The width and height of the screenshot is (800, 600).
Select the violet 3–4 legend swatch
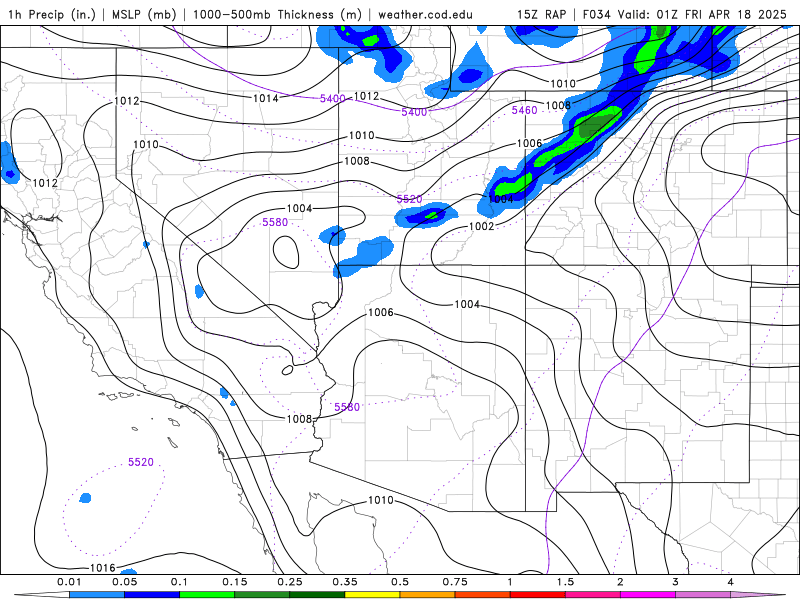(x=703, y=595)
